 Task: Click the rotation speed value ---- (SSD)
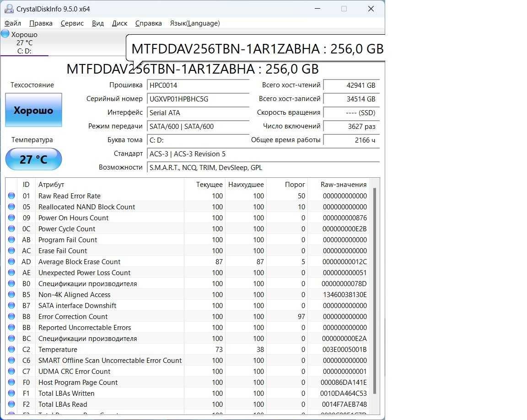pyautogui.click(x=351, y=113)
